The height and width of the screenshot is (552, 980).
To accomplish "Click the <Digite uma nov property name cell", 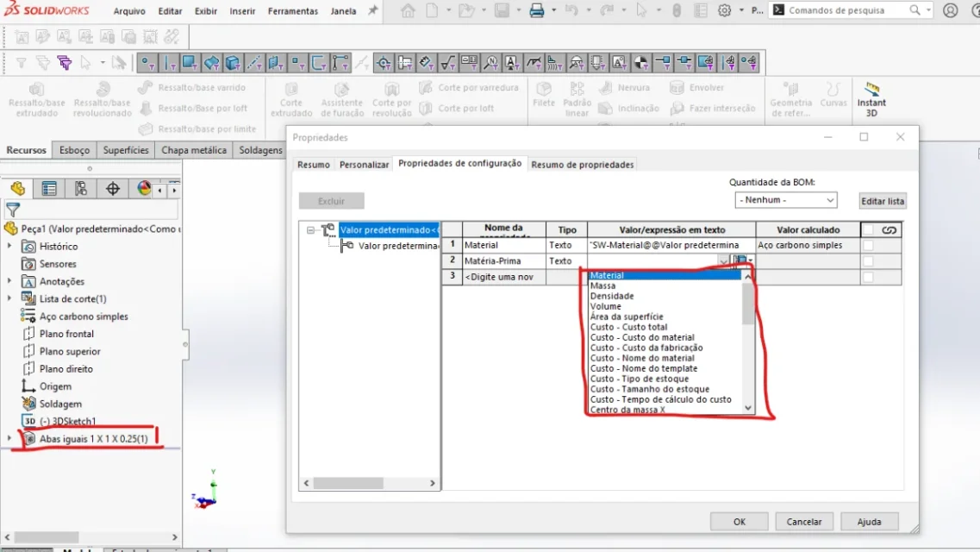I will [503, 277].
